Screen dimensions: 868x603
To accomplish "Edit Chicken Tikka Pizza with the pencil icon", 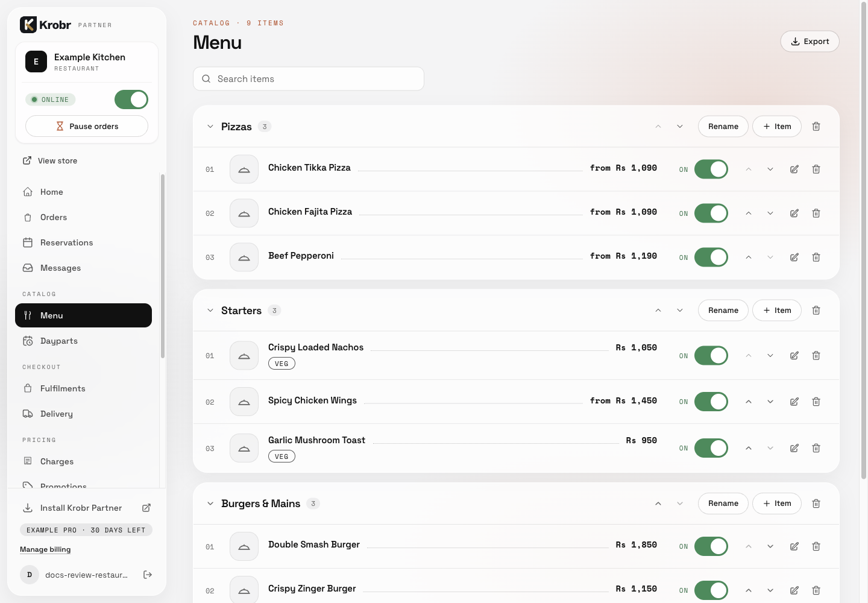I will [794, 169].
